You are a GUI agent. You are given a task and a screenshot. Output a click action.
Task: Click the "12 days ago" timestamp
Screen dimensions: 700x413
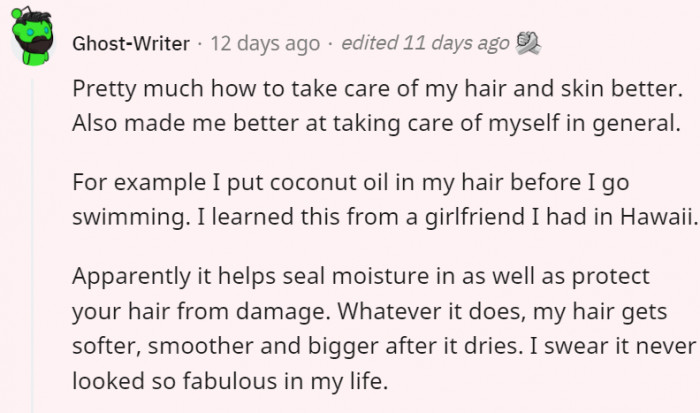click(x=264, y=44)
